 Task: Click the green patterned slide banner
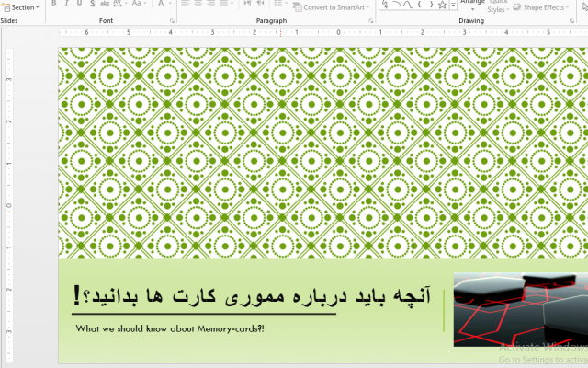[x=322, y=153]
